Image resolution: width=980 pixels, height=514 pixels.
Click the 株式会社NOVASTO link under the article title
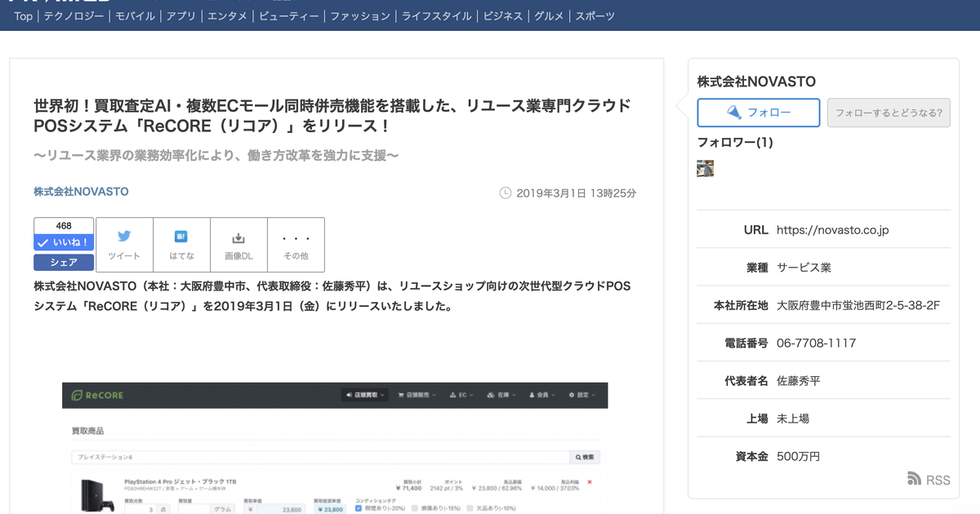pos(81,192)
